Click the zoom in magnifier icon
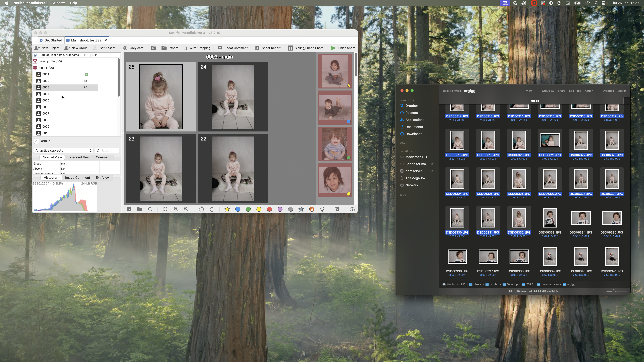The width and height of the screenshot is (644, 362). [x=176, y=209]
